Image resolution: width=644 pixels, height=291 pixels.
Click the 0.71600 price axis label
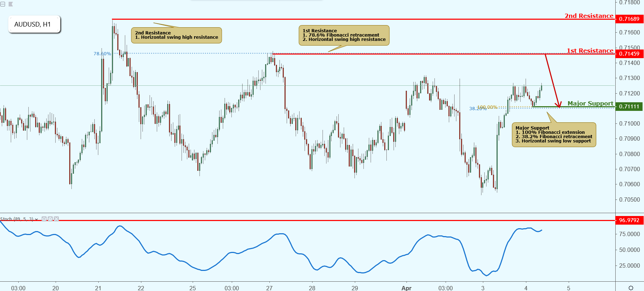[x=630, y=32]
